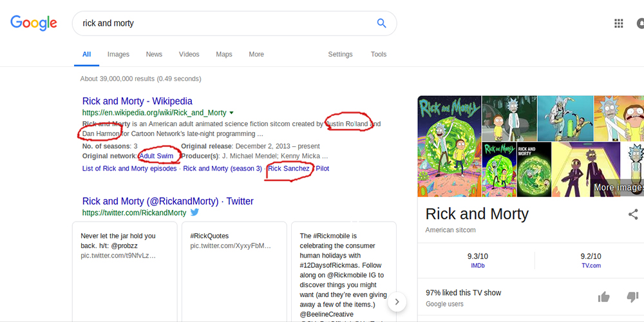Open the black RICK AND MORTY portal thumbnail
The image size is (644, 322).
(533, 169)
